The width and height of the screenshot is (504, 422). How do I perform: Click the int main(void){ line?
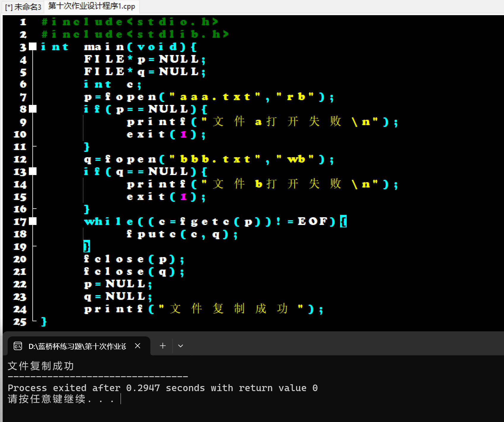click(119, 47)
